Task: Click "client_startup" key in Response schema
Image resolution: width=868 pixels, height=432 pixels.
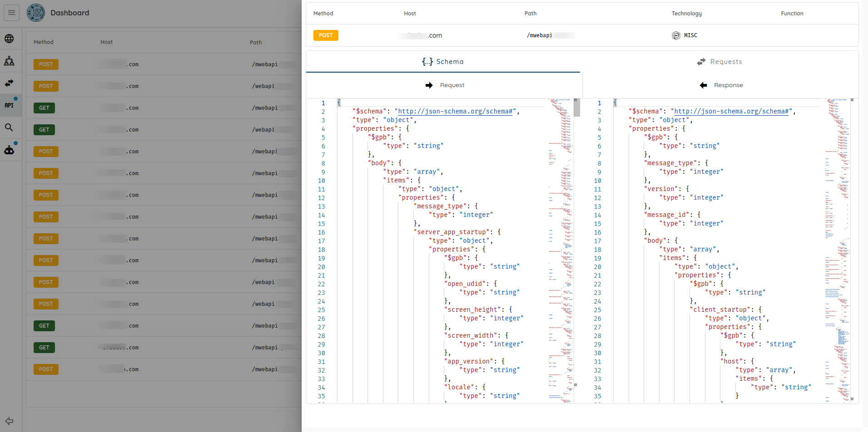Action: (x=720, y=309)
